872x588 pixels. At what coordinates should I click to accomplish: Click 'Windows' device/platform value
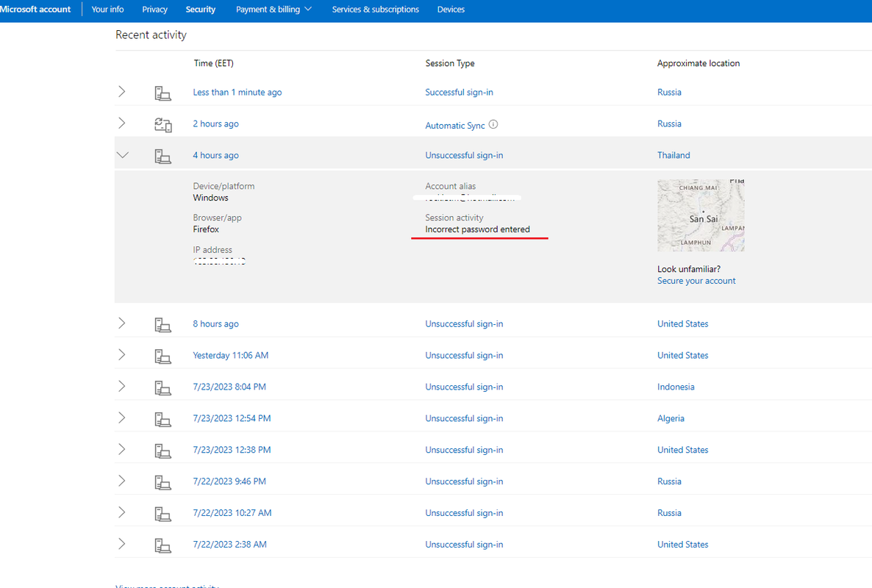210,198
